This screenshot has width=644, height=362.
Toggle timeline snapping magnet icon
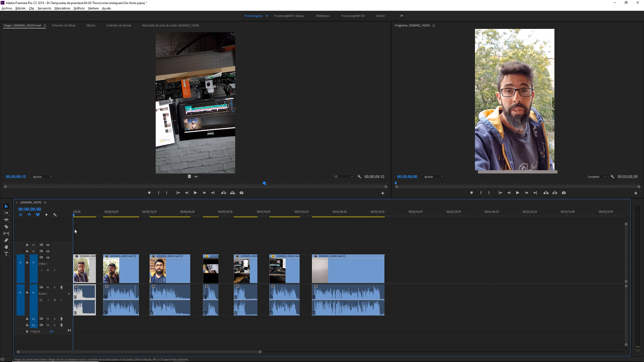point(29,215)
